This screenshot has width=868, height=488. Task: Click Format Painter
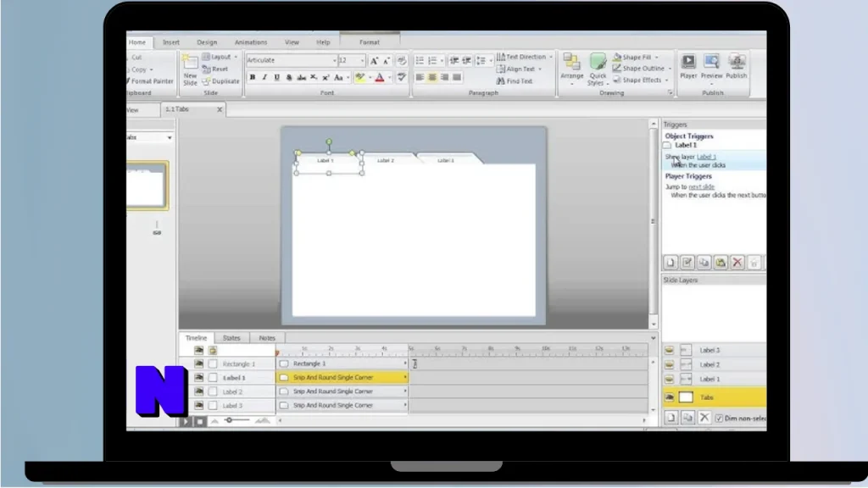tap(149, 81)
